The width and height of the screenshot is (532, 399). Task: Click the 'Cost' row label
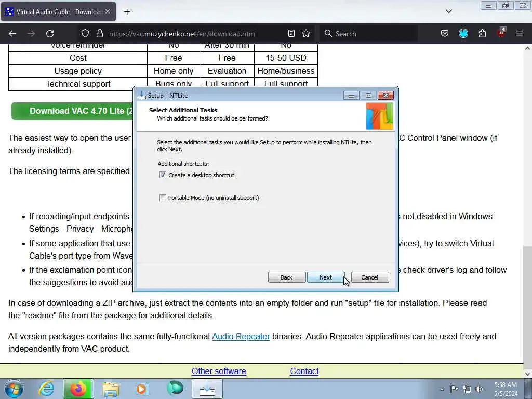point(78,58)
